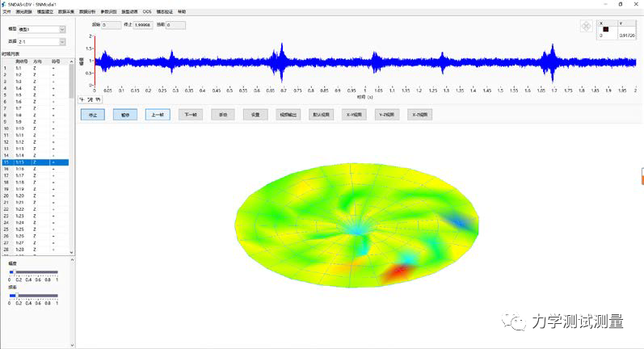Switch to the X-Y视图 view
This screenshot has width=644, height=349.
pos(354,115)
